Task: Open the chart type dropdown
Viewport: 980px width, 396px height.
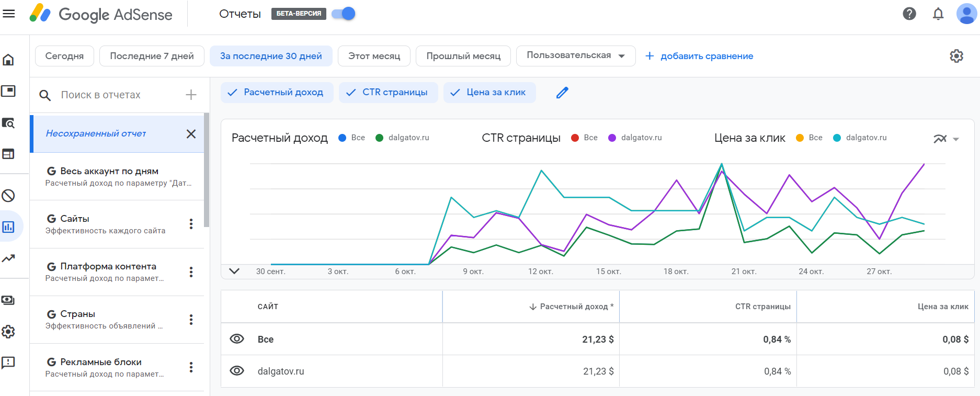Action: pyautogui.click(x=946, y=139)
